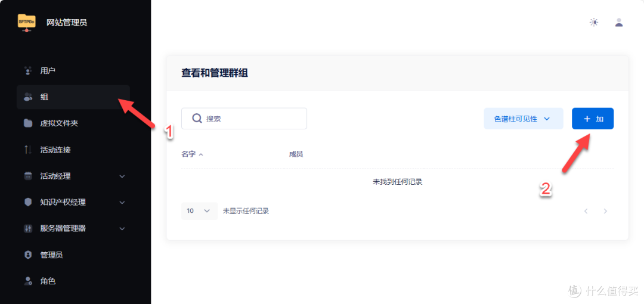Open the 管理员 menu item

tap(73, 255)
